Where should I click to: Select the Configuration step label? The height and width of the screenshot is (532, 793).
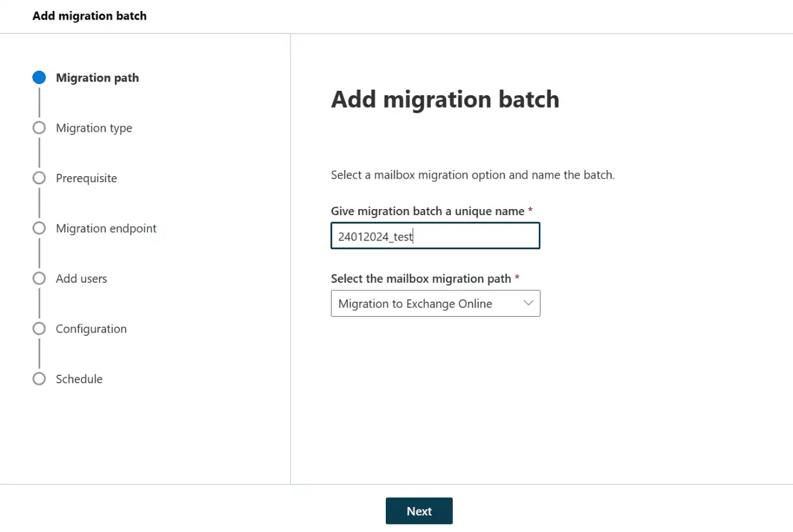point(91,329)
